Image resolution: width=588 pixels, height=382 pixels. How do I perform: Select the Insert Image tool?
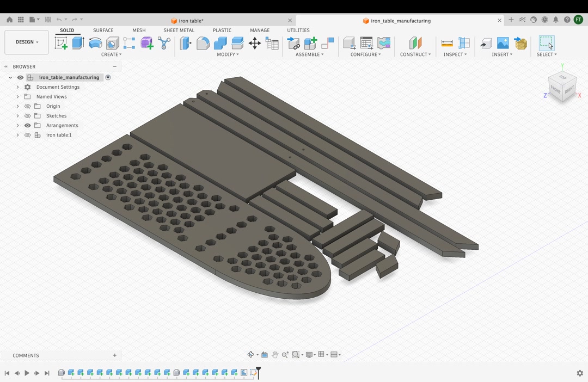503,43
